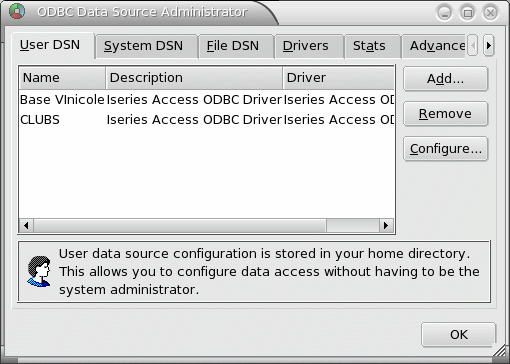Viewport: 510px width, 364px height.
Task: Click the list's left scroll arrow
Action: (x=26, y=226)
